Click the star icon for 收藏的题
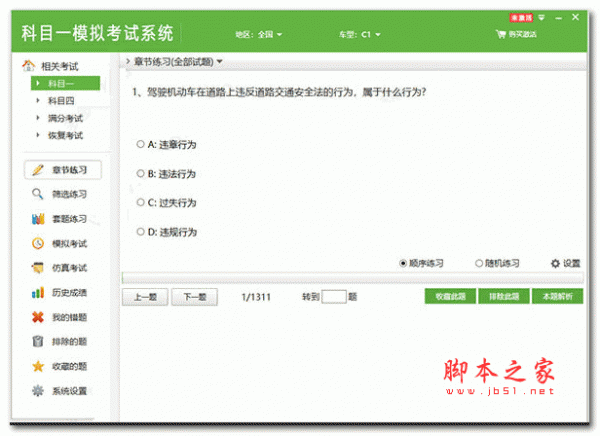Viewport: 600px width, 436px height. (x=38, y=366)
